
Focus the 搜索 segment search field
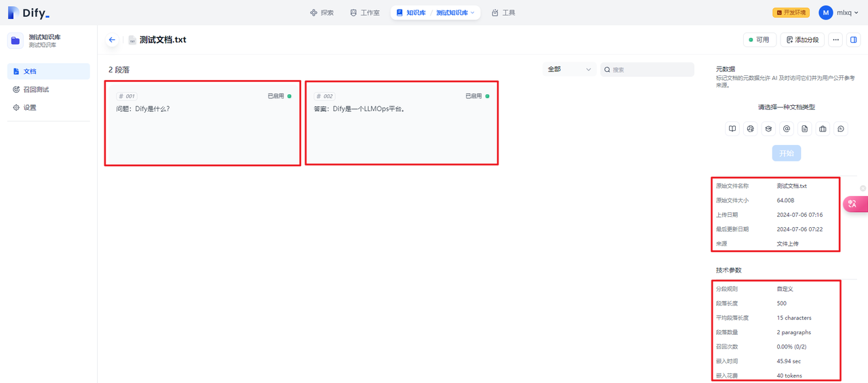pyautogui.click(x=647, y=69)
